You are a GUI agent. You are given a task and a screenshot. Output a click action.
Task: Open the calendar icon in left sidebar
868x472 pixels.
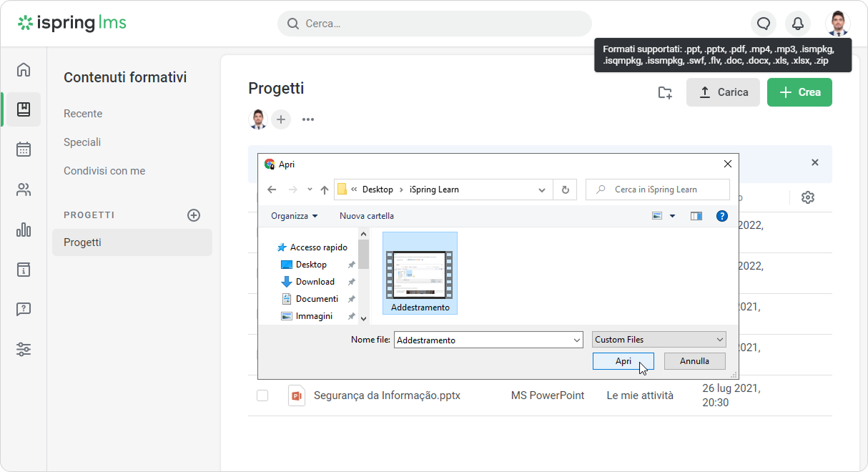(x=24, y=149)
